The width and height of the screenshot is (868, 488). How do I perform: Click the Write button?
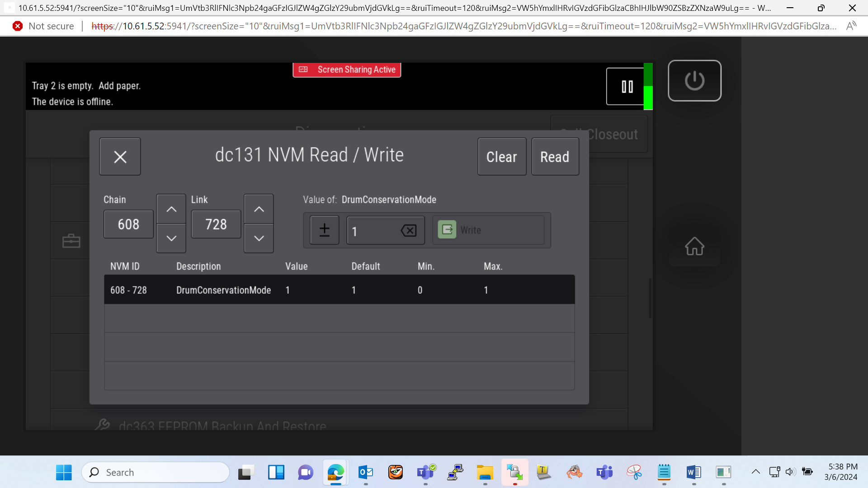click(488, 230)
